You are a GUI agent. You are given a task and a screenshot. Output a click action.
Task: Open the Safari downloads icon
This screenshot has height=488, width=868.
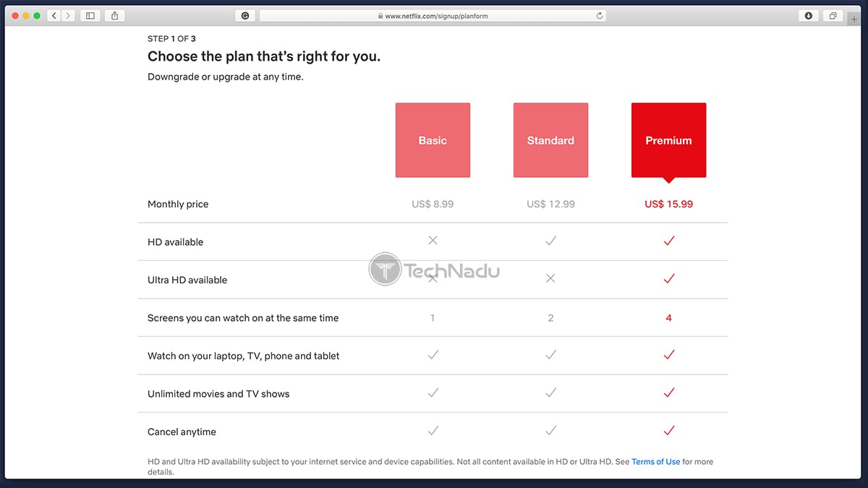(808, 16)
